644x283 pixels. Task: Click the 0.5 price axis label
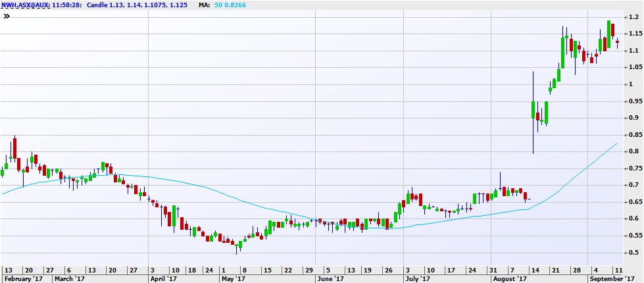click(x=633, y=253)
